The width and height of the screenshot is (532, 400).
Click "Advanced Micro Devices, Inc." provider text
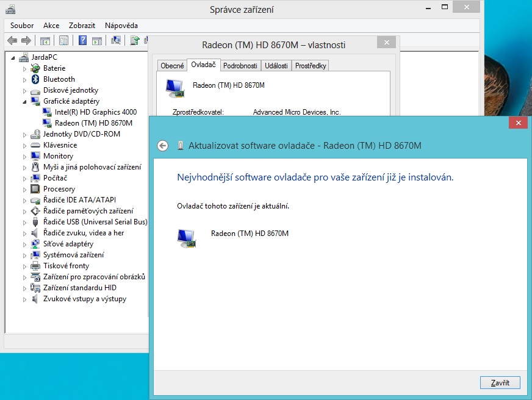tap(297, 112)
